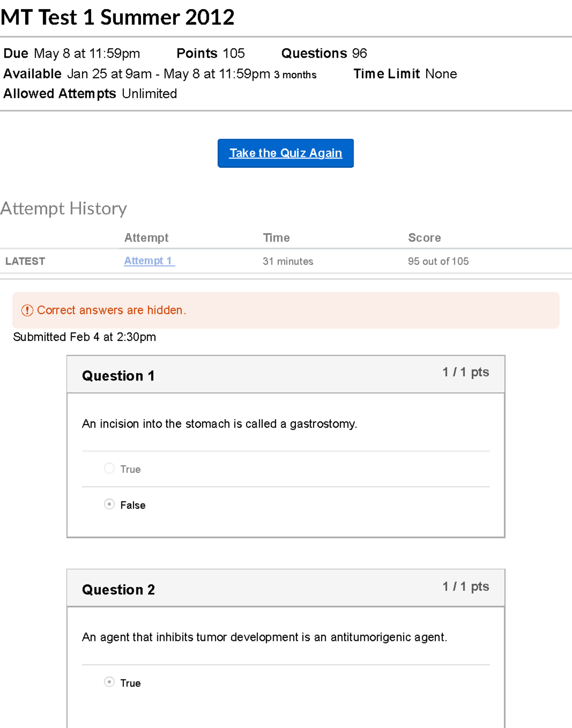Click Question 2's 1 / 1 pts label
Viewport: 572px width, 728px height.
point(466,586)
